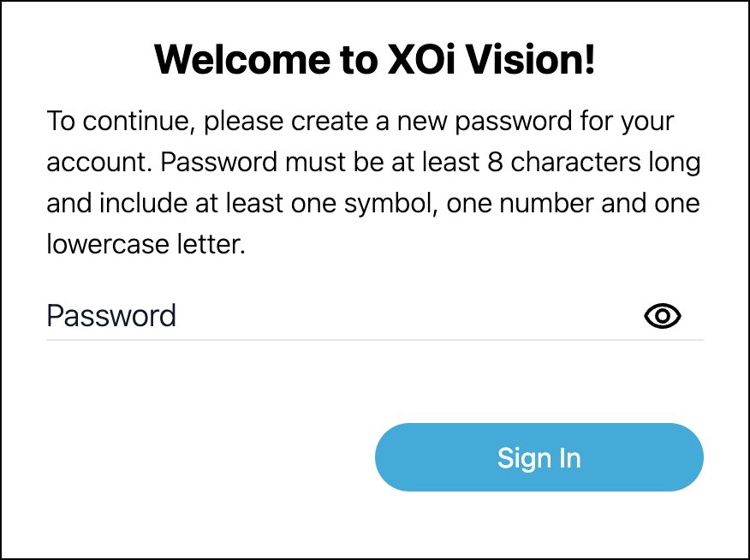Submit the new password with Sign In
The image size is (750, 560).
539,457
